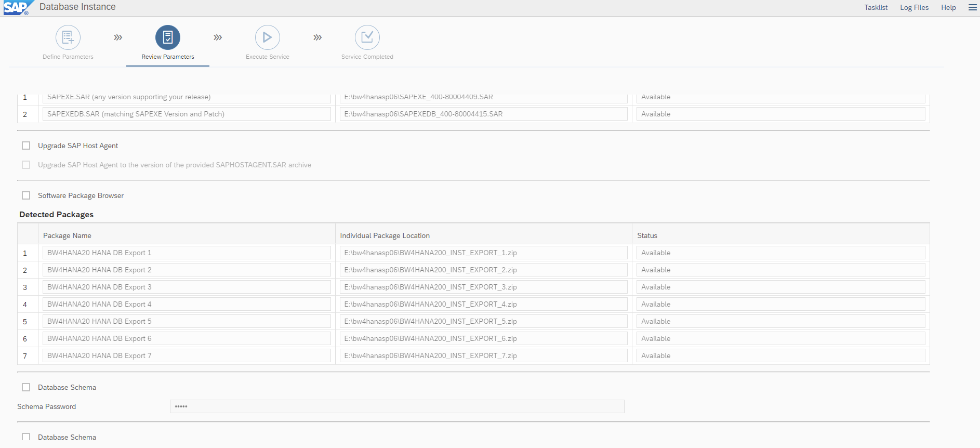The height and width of the screenshot is (448, 980).
Task: Switch to Review Parameters tab label
Action: [x=168, y=57]
